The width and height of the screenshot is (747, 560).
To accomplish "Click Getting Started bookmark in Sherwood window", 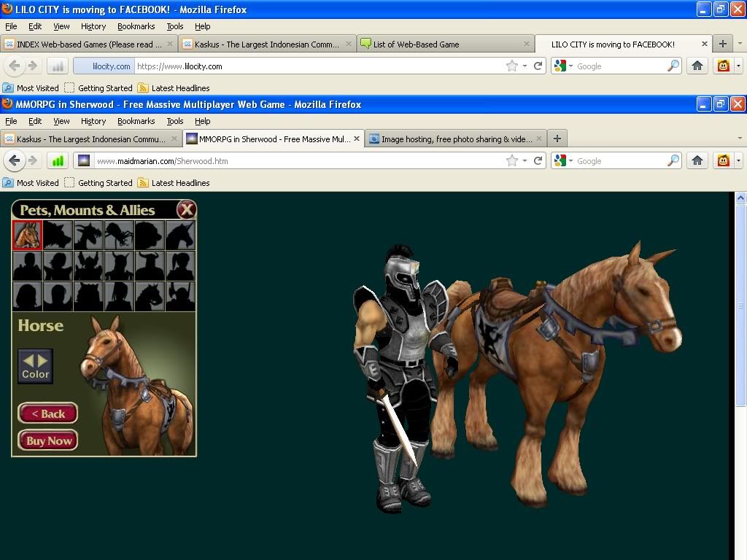I will click(98, 183).
